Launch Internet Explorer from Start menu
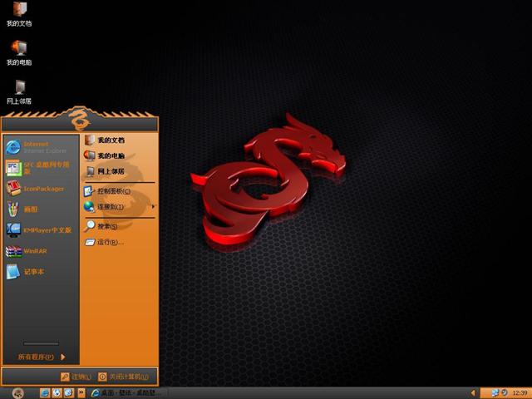 (x=41, y=147)
